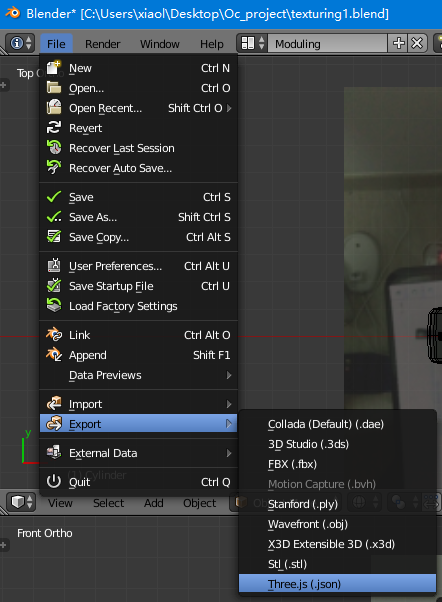The height and width of the screenshot is (602, 442).
Task: Click the Export box icon
Action: click(x=54, y=423)
